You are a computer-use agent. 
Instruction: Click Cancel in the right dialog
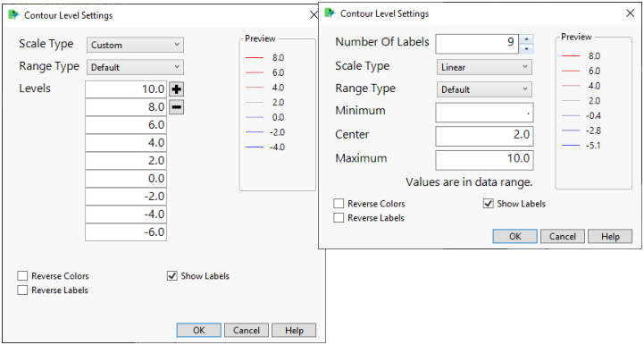(x=563, y=237)
